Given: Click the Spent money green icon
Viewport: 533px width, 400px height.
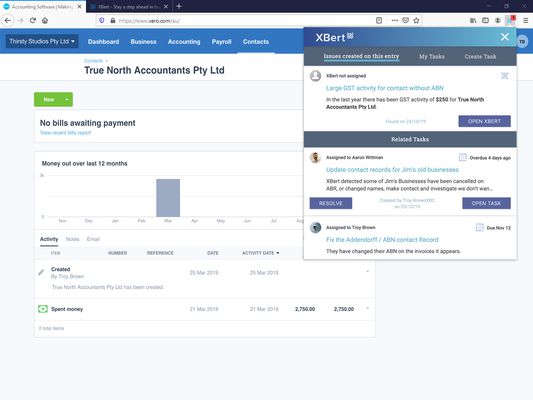Looking at the screenshot, I should (43, 309).
